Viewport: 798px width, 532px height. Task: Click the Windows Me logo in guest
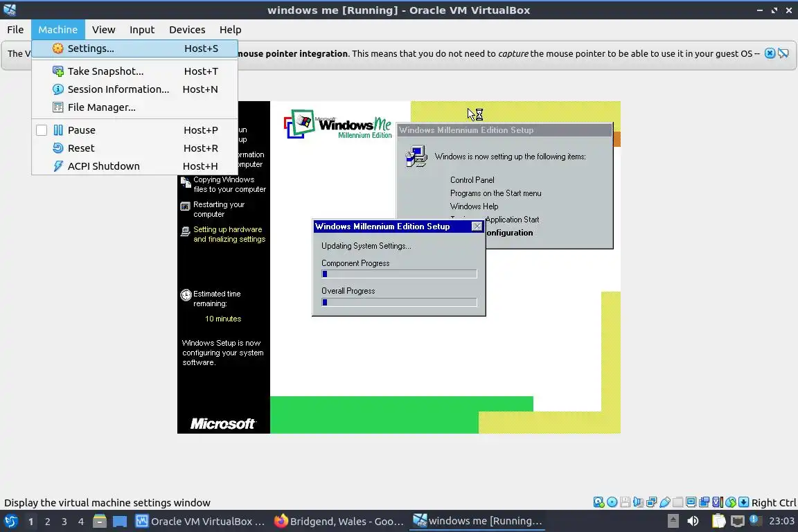tap(338, 124)
